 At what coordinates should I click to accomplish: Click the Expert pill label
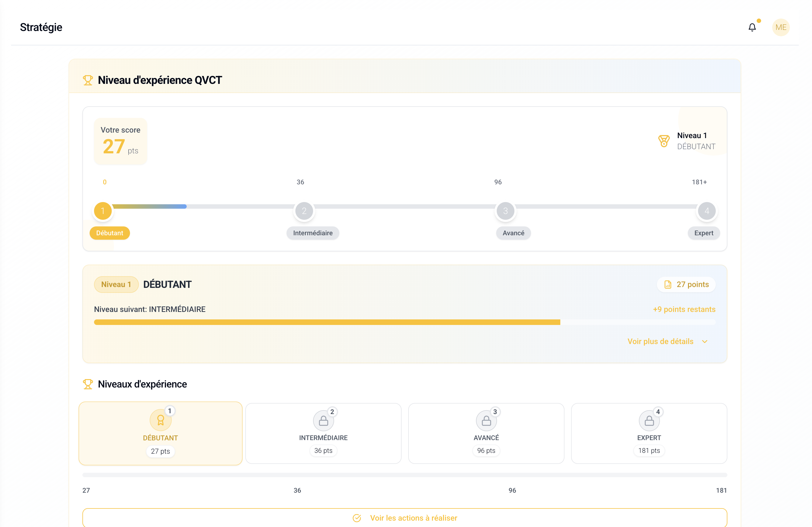[704, 233]
